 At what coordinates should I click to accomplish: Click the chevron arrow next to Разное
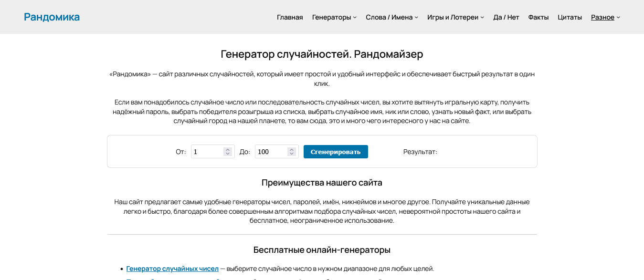[x=618, y=18]
